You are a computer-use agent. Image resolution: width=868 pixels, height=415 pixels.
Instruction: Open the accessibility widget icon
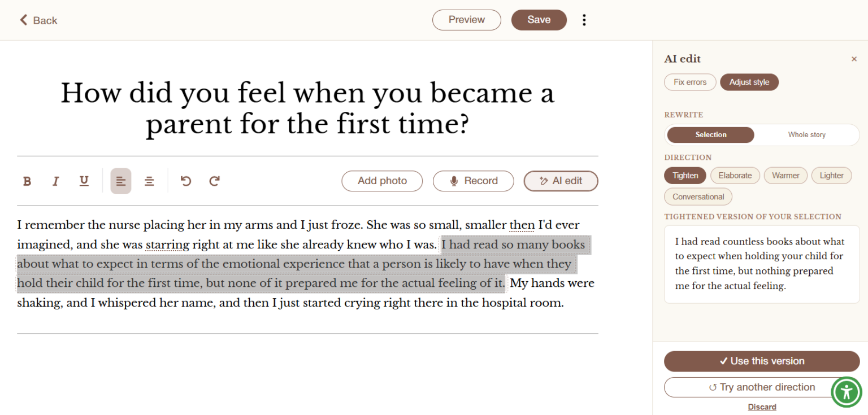coord(846,391)
